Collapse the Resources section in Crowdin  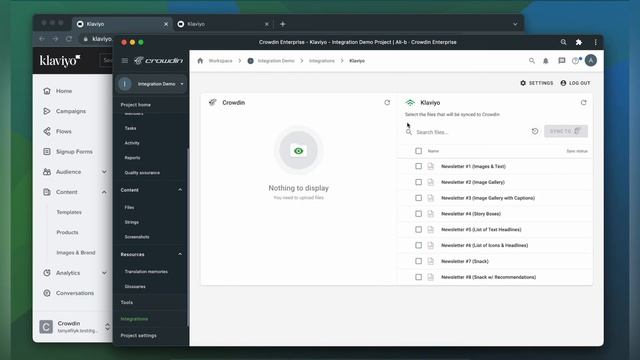(180, 254)
